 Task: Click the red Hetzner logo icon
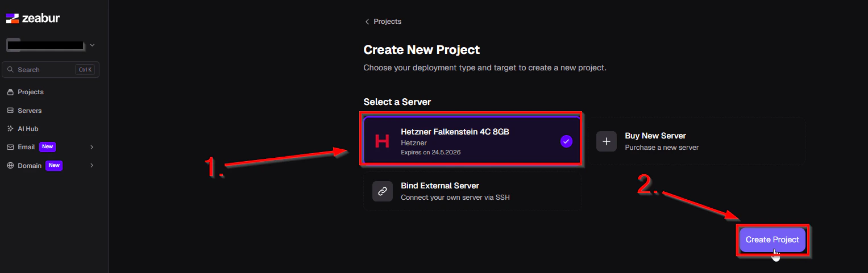click(383, 141)
